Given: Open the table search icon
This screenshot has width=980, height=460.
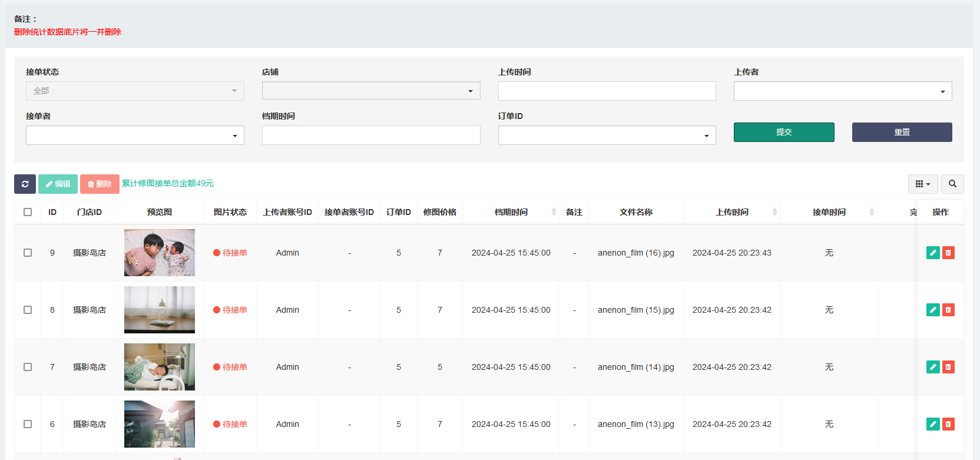Looking at the screenshot, I should pyautogui.click(x=952, y=184).
